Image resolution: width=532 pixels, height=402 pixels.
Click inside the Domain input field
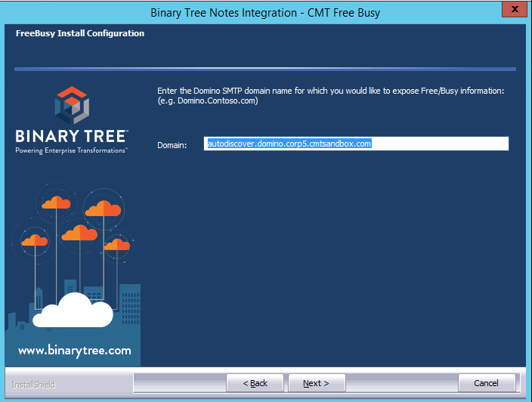point(356,144)
